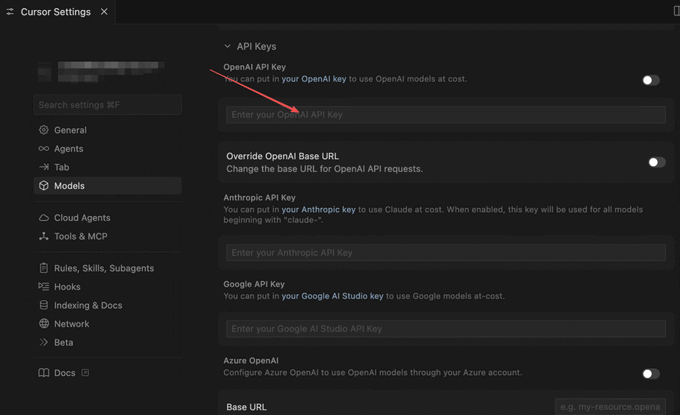The image size is (680, 415).
Task: Open Tools & MCP icon
Action: tap(44, 236)
